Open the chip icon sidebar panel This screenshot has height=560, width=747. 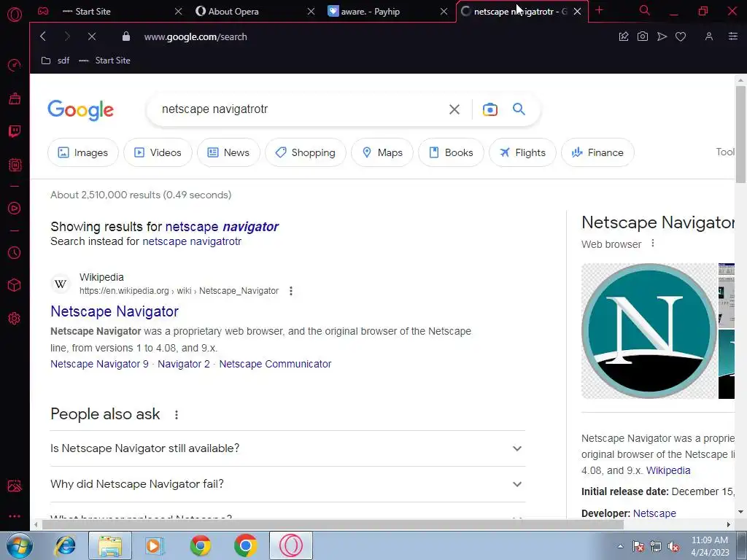pos(15,165)
